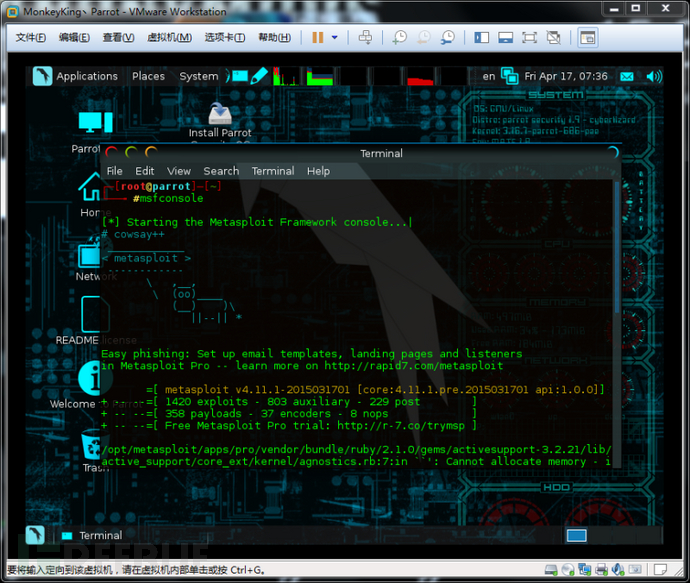The image size is (690, 583).
Task: Open the terminal View menu
Action: (179, 171)
